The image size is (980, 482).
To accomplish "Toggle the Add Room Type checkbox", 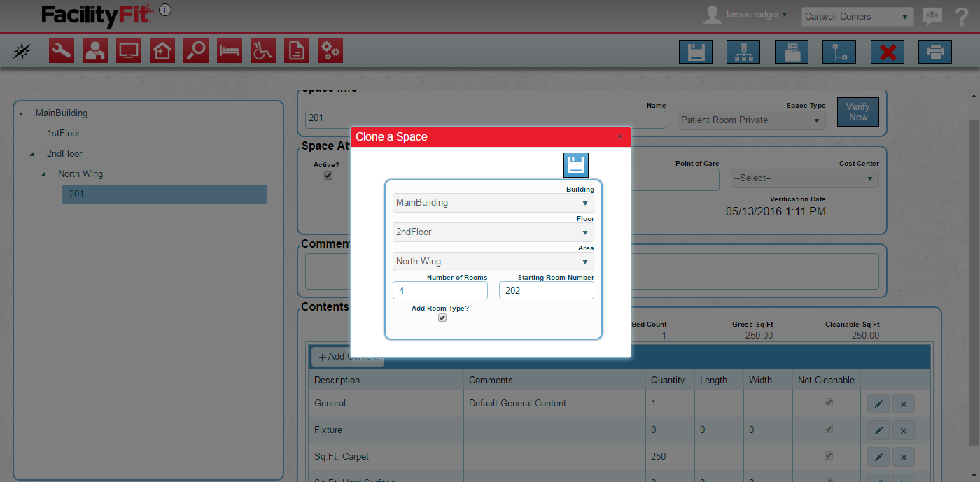I will point(442,318).
